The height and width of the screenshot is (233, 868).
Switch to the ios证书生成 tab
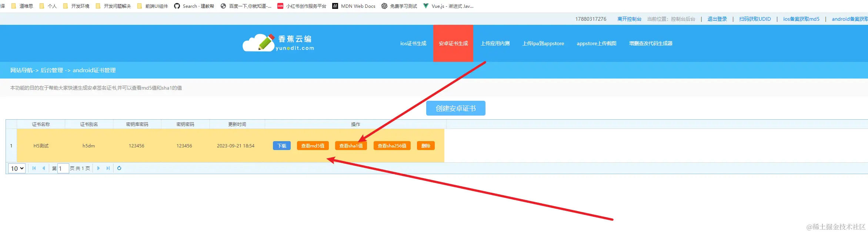413,43
